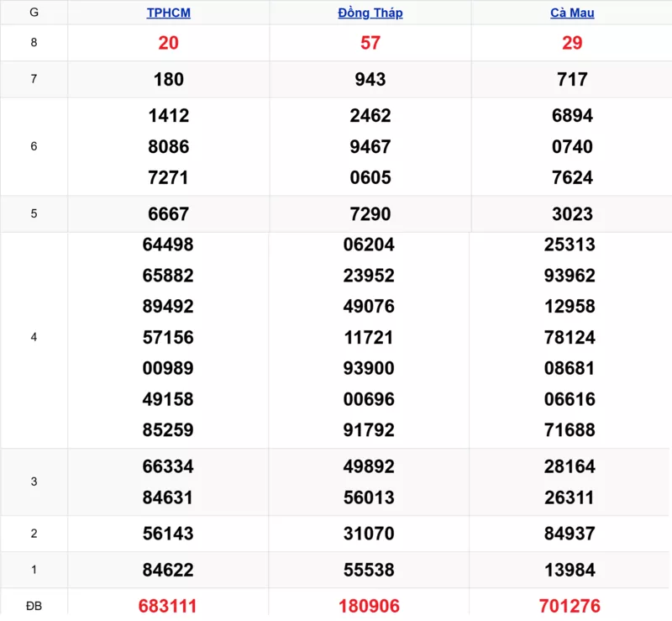672x621 pixels.
Task: Click the ĐB row label
Action: [x=34, y=606]
